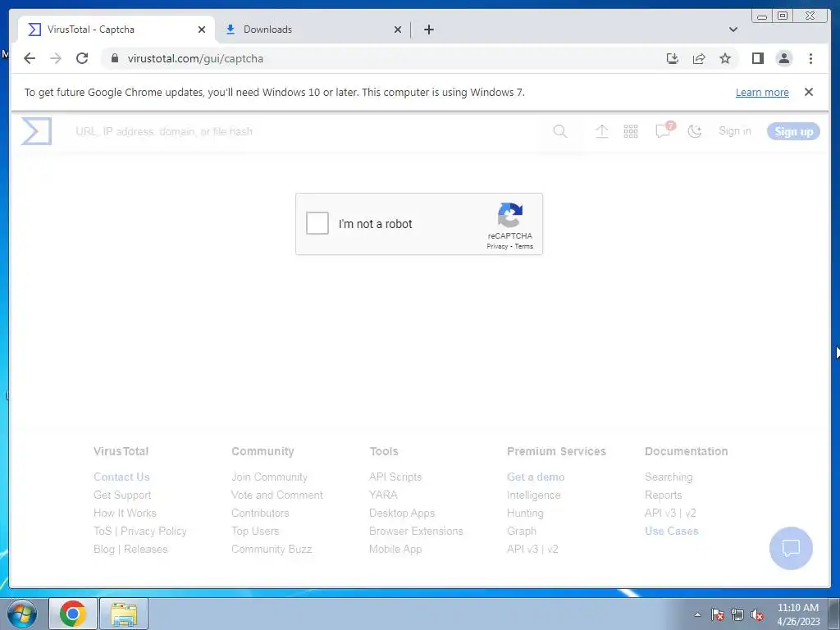Toggle dark mode moon icon
The image size is (840, 630).
[695, 131]
